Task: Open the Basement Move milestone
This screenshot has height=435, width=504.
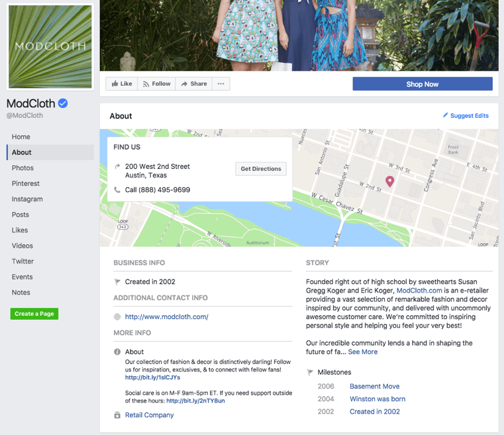Action: click(x=374, y=387)
